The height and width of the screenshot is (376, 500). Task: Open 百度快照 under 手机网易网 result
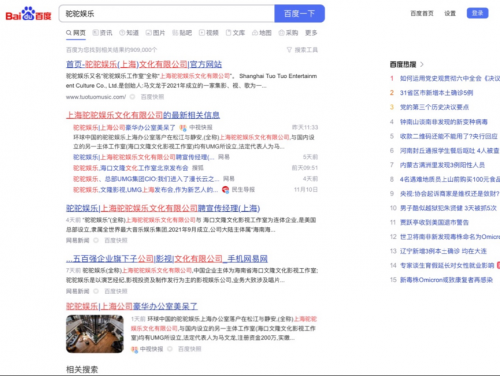tap(116, 291)
